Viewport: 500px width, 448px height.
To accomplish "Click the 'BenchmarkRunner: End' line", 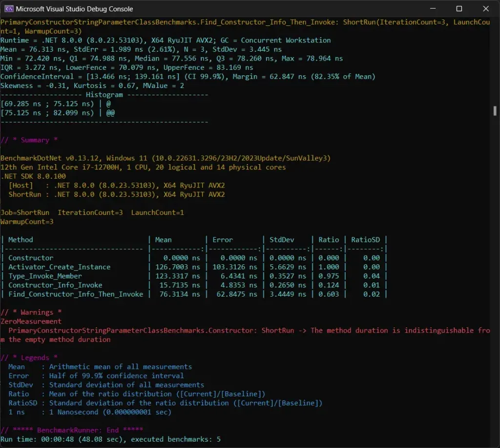I will point(72,430).
